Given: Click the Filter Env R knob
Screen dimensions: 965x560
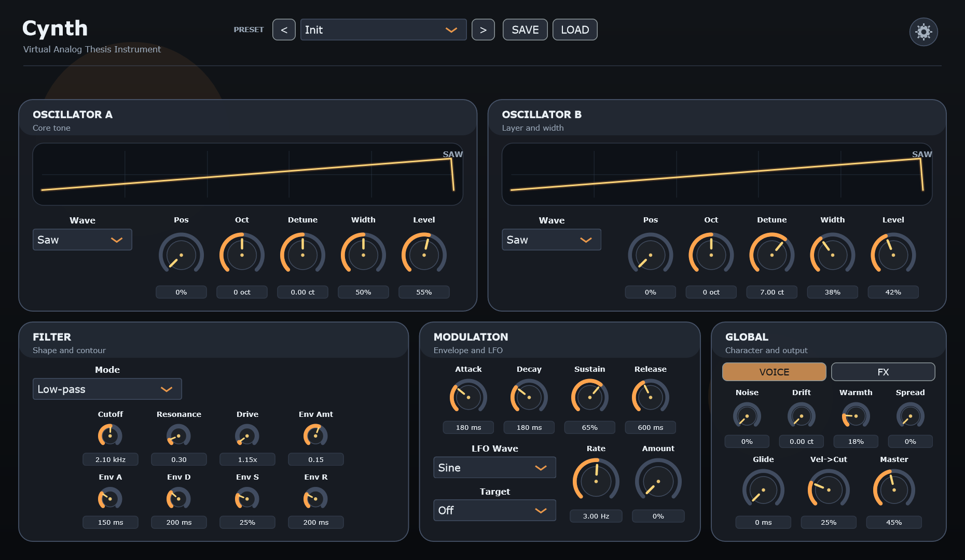Looking at the screenshot, I should tap(315, 499).
